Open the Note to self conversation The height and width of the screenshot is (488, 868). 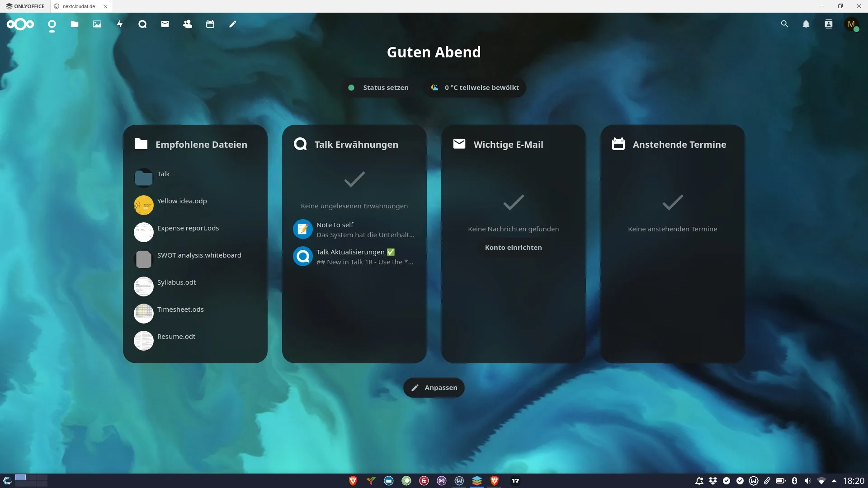click(354, 230)
